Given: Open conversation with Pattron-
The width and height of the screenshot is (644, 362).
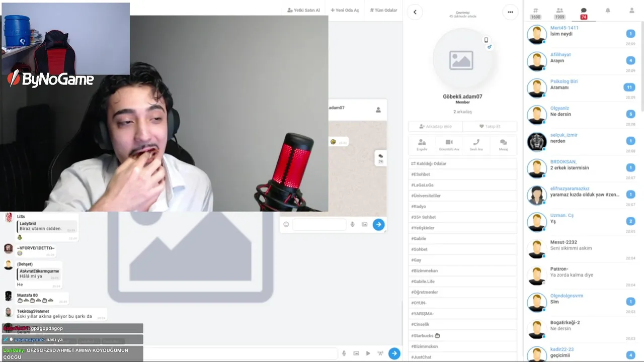Looking at the screenshot, I should [x=582, y=275].
